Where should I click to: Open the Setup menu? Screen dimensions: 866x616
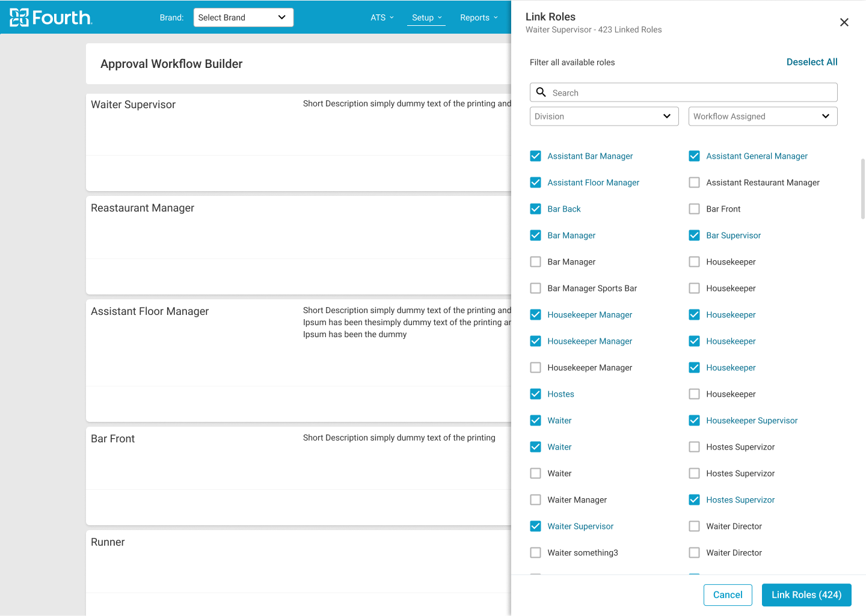426,17
